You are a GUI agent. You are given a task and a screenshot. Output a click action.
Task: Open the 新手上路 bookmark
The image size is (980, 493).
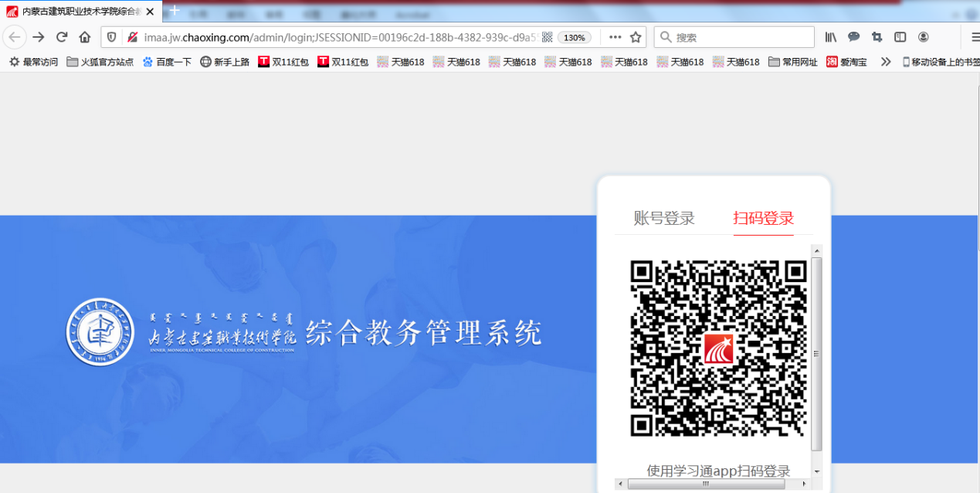225,62
